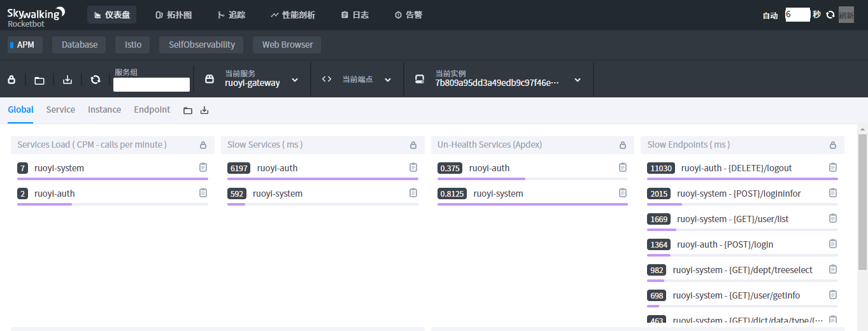Click the auto-refresh circular arrow icon
This screenshot has width=868, height=331.
coord(830,14)
